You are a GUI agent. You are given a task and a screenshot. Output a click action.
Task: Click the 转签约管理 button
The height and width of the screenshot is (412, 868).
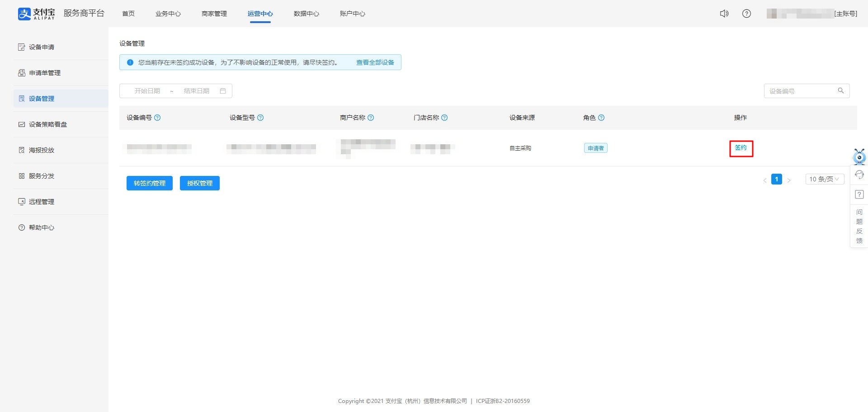150,183
